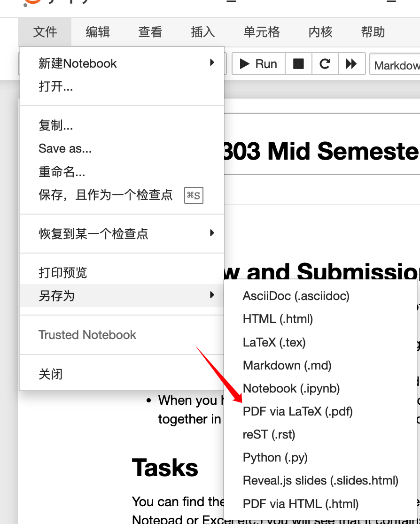Select Save as... from file menu

click(65, 149)
